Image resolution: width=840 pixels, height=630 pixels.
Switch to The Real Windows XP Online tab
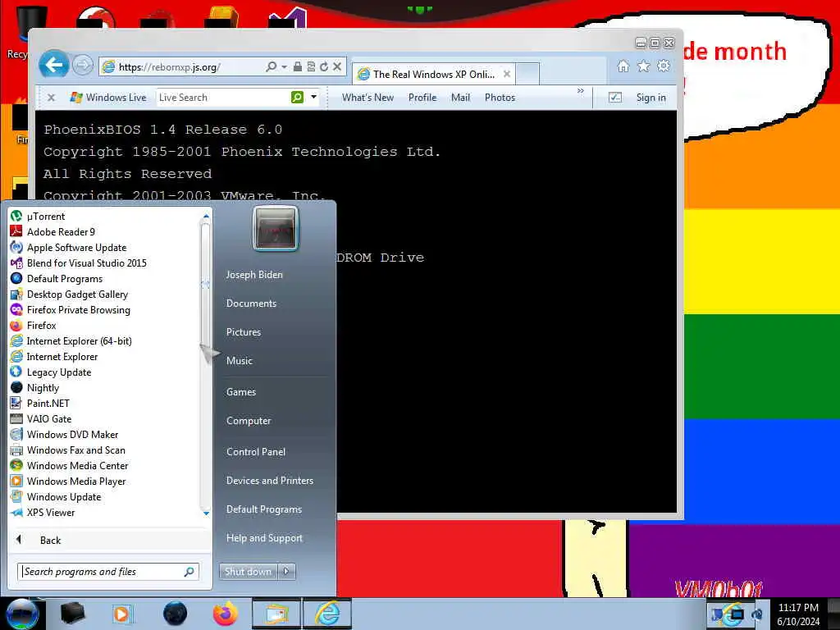pyautogui.click(x=433, y=74)
